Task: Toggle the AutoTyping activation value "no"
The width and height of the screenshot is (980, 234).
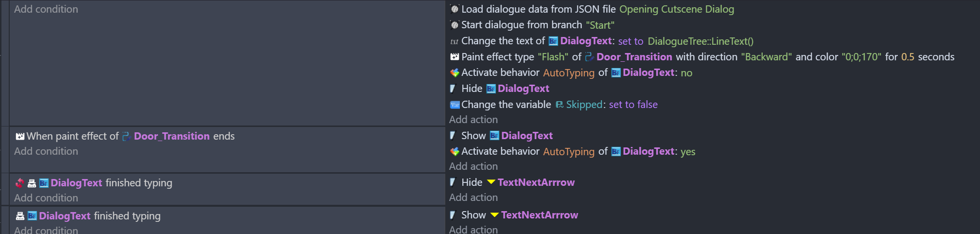Action: click(x=686, y=73)
